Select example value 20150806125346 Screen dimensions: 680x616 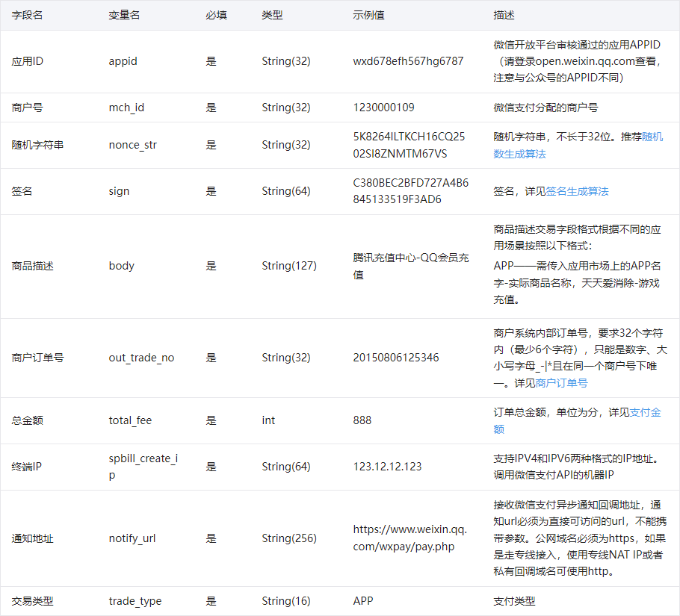pos(396,358)
